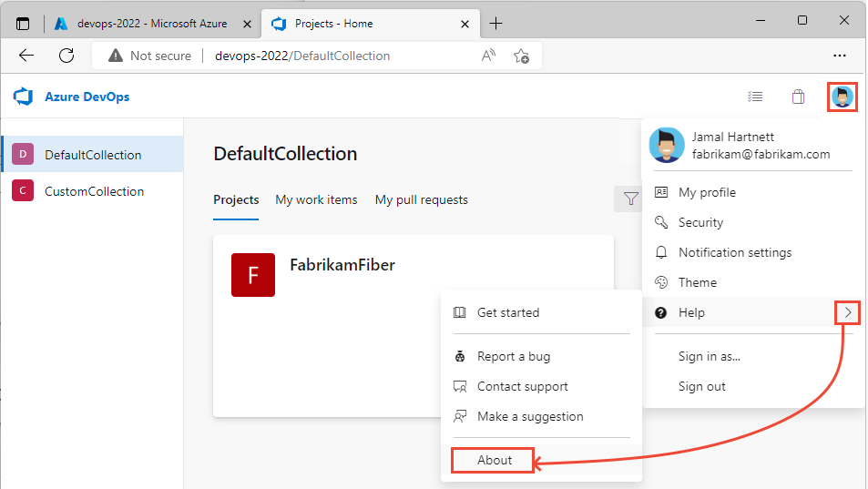
Task: Open the work items list icon
Action: (755, 97)
